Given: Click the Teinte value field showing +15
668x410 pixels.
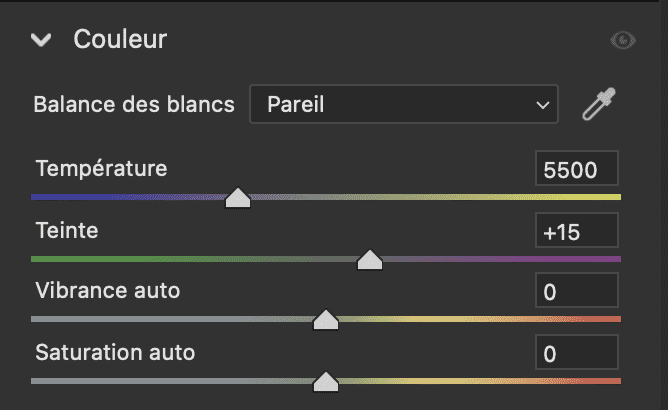Looking at the screenshot, I should pyautogui.click(x=576, y=231).
